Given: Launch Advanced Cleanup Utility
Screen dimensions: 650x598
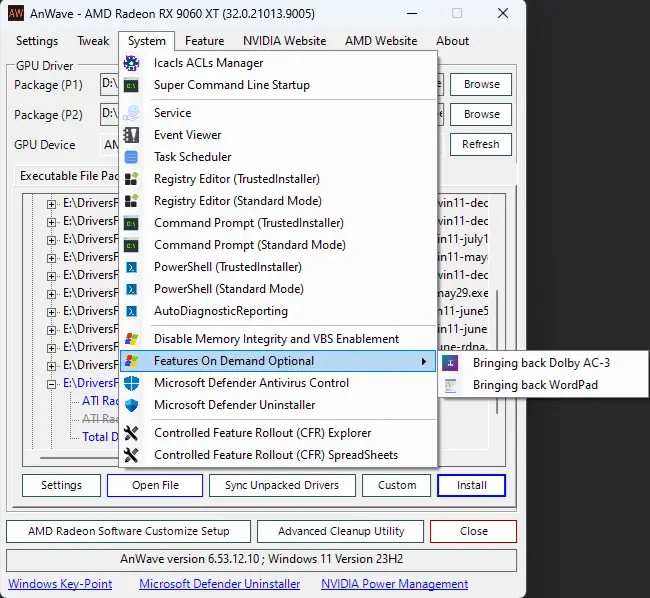Looking at the screenshot, I should tap(340, 531).
